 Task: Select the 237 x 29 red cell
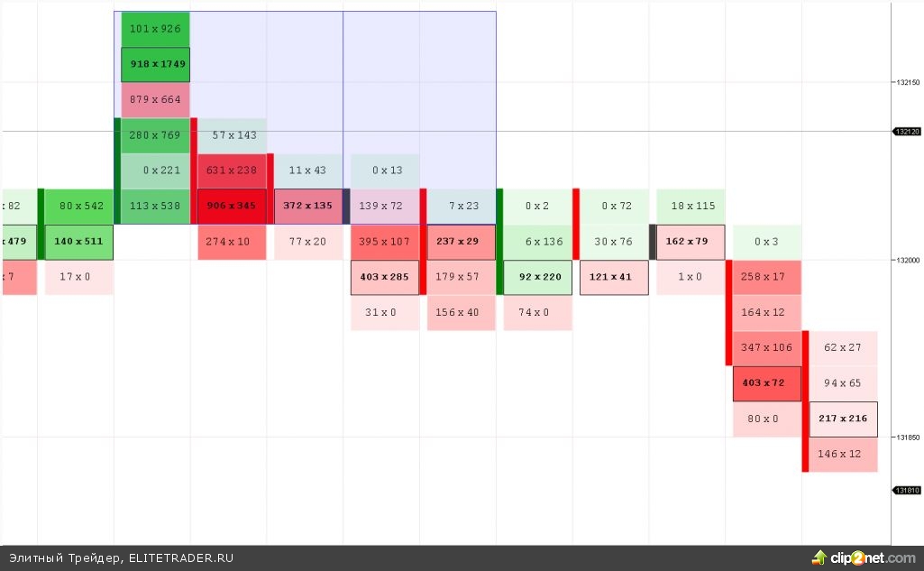tap(461, 242)
